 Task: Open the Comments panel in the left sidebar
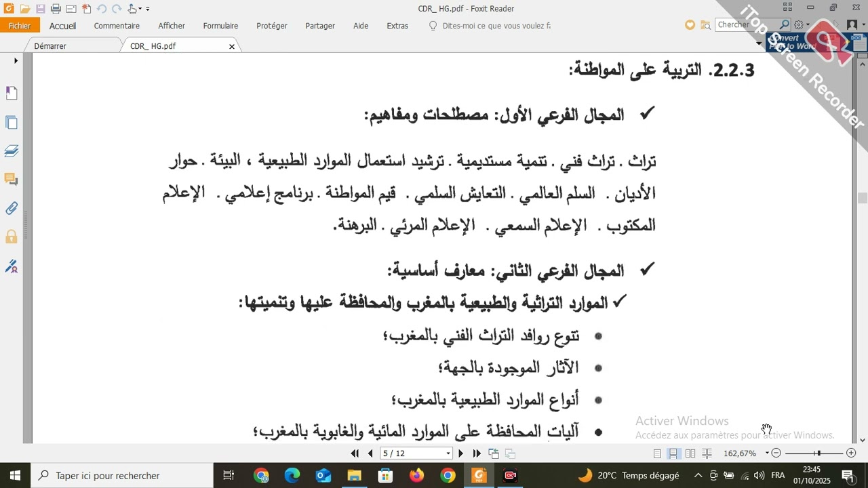(12, 179)
